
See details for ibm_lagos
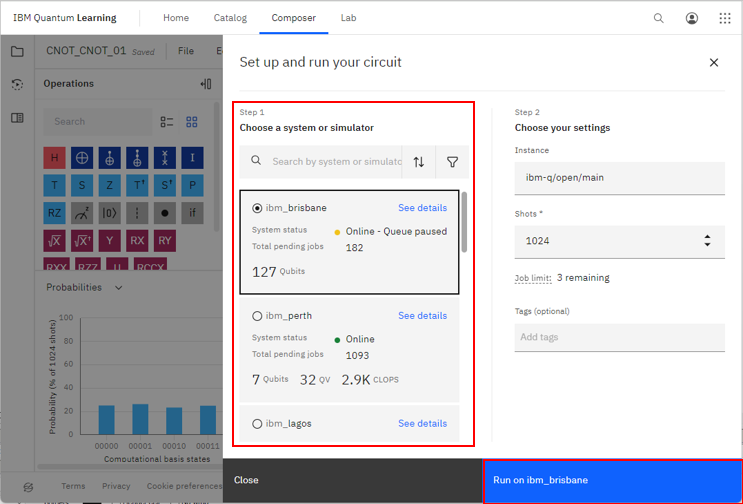(422, 423)
